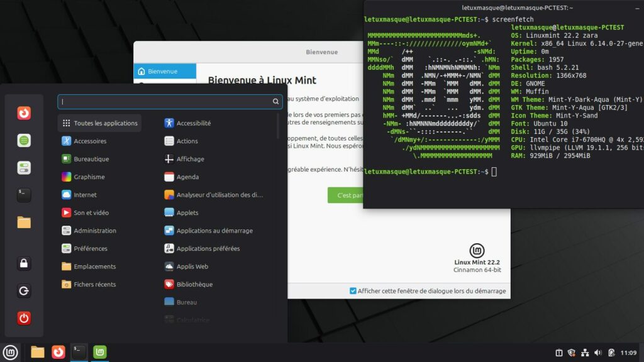The height and width of the screenshot is (362, 644).
Task: Click the Bienvenue à Linux Mint heading
Action: point(262,80)
